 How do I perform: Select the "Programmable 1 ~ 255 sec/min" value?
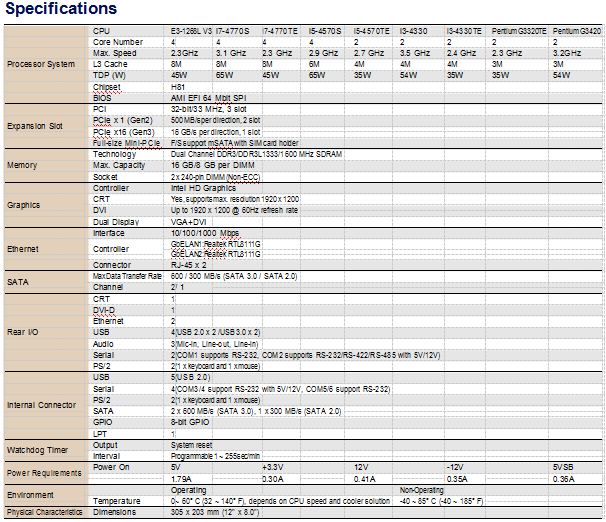pos(215,456)
